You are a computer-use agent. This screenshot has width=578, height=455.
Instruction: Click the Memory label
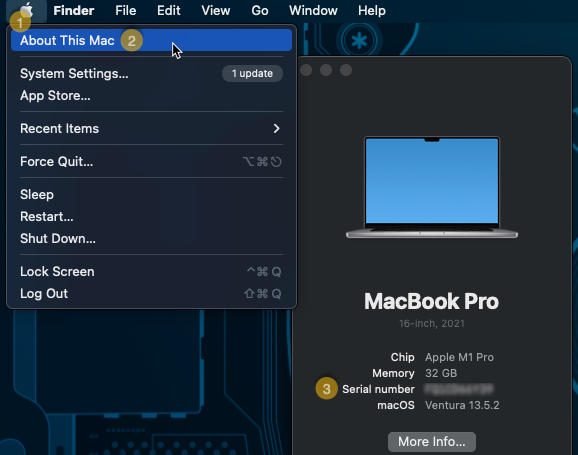click(x=393, y=373)
